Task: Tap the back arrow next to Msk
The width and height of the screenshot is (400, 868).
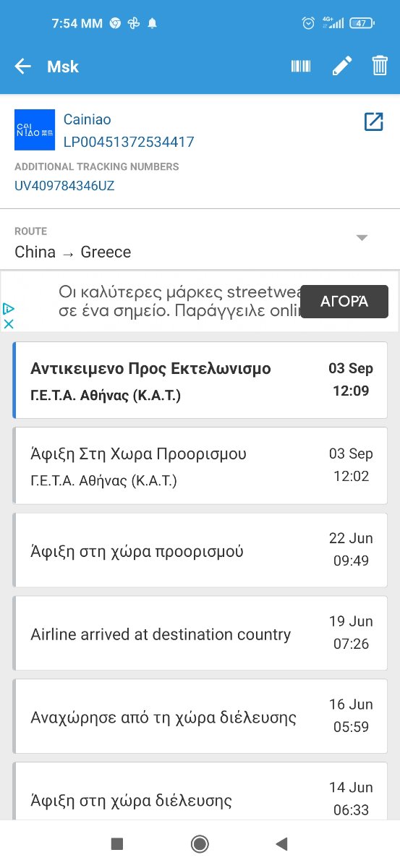Action: click(x=23, y=67)
